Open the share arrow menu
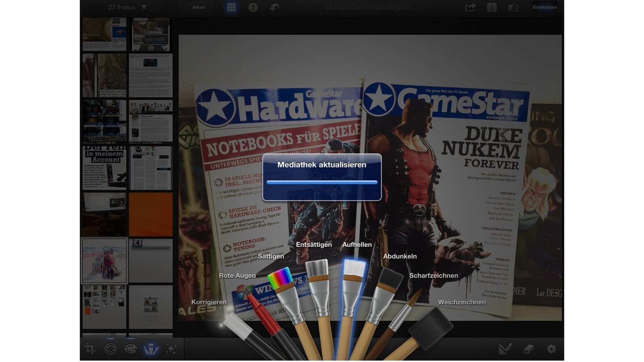644x362 pixels. 470,7
